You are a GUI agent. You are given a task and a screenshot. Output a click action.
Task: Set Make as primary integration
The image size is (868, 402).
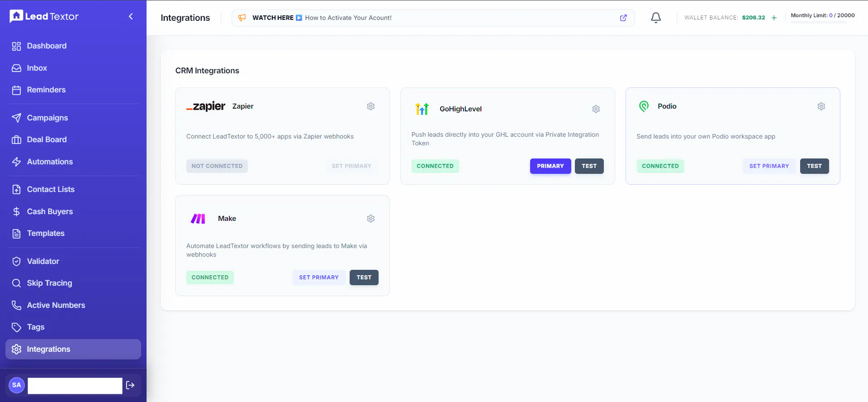click(319, 278)
